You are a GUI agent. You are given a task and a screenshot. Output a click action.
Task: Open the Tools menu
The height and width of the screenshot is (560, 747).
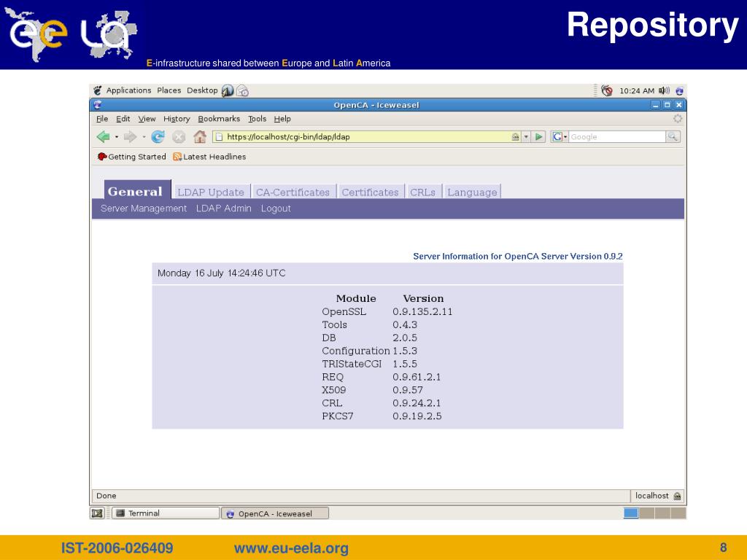(x=258, y=119)
